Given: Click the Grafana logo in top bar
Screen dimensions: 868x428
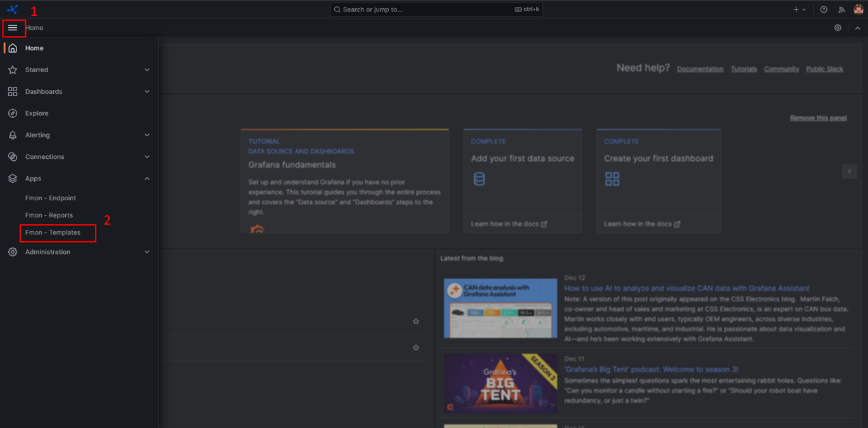Looking at the screenshot, I should (13, 9).
